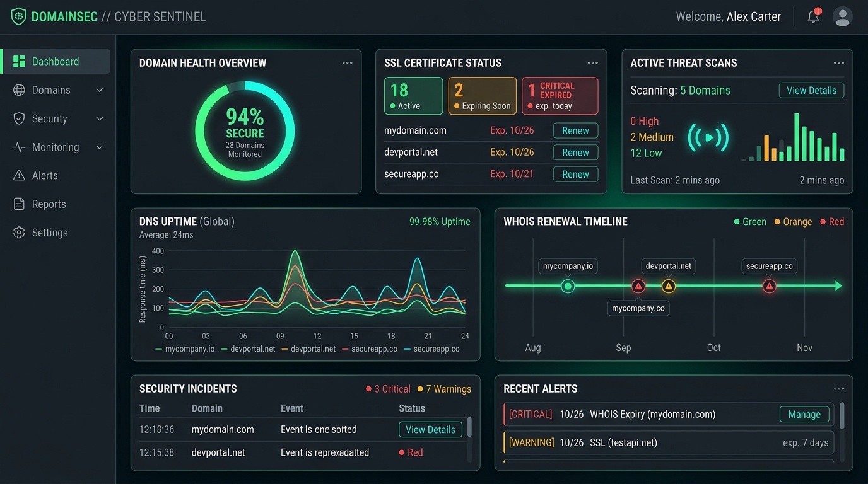Click the mycompany.io green timeline marker

(x=568, y=286)
